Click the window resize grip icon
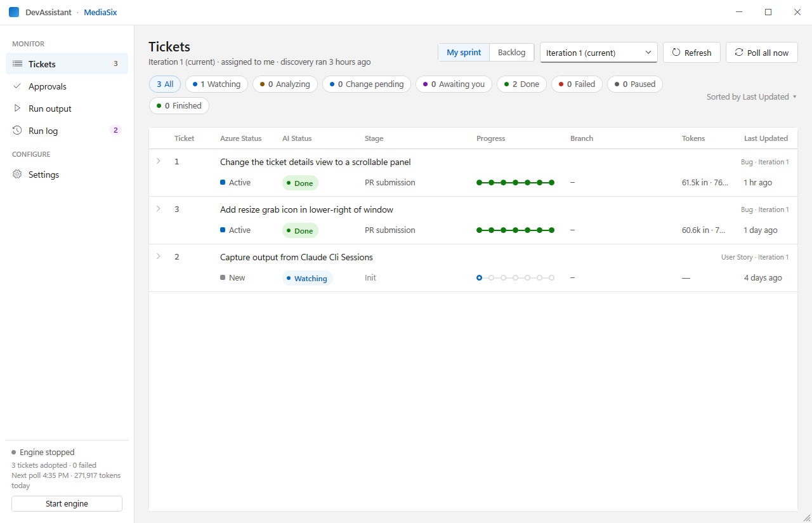 (x=806, y=518)
